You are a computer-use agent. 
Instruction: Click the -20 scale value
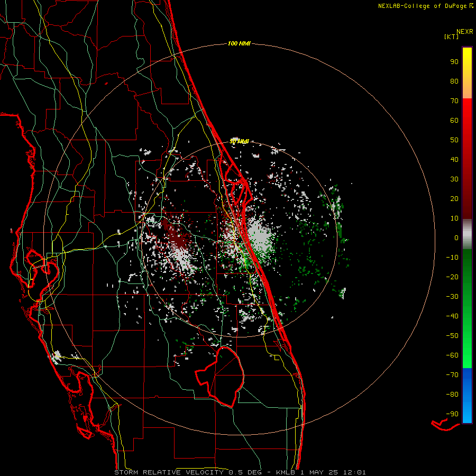point(452,277)
